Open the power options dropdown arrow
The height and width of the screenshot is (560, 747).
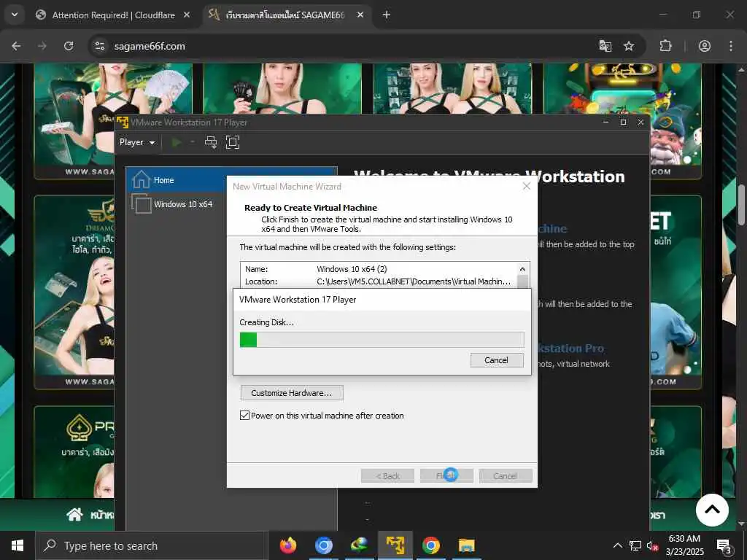(193, 142)
